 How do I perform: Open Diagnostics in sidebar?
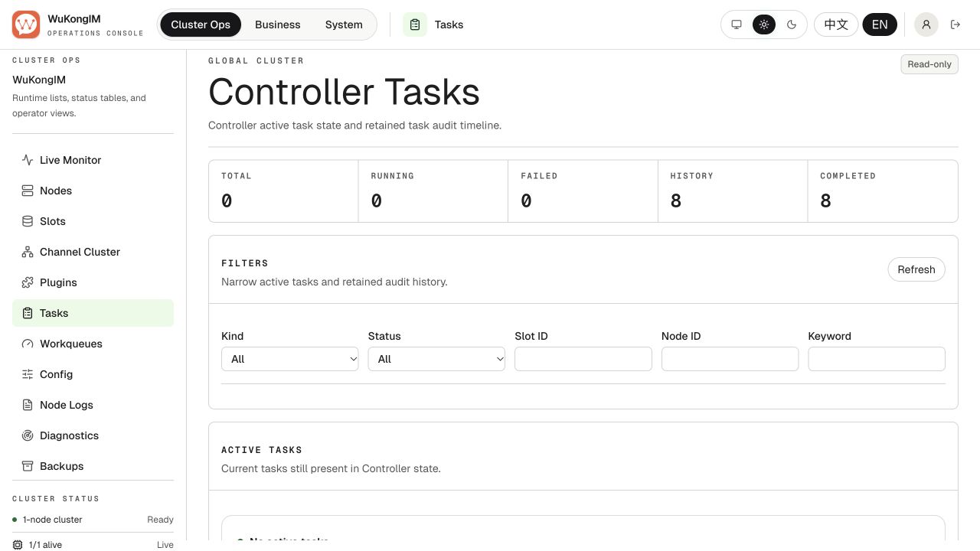pyautogui.click(x=93, y=435)
